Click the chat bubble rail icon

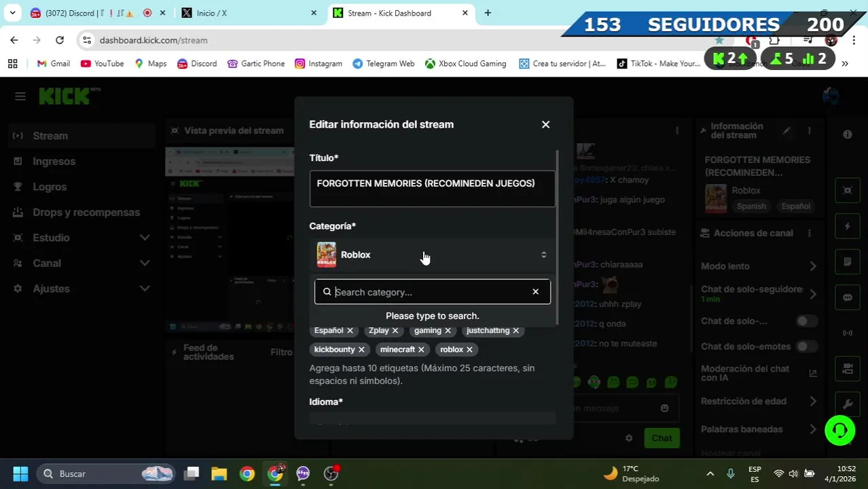click(848, 297)
